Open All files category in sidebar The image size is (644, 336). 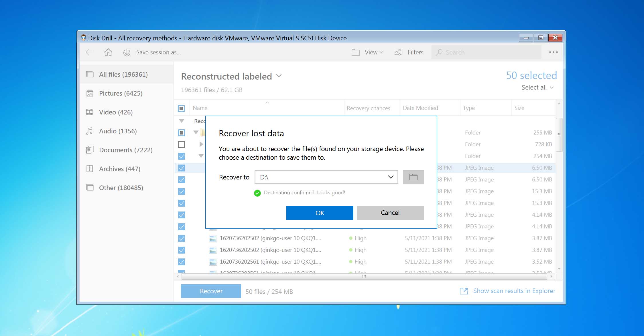click(123, 74)
